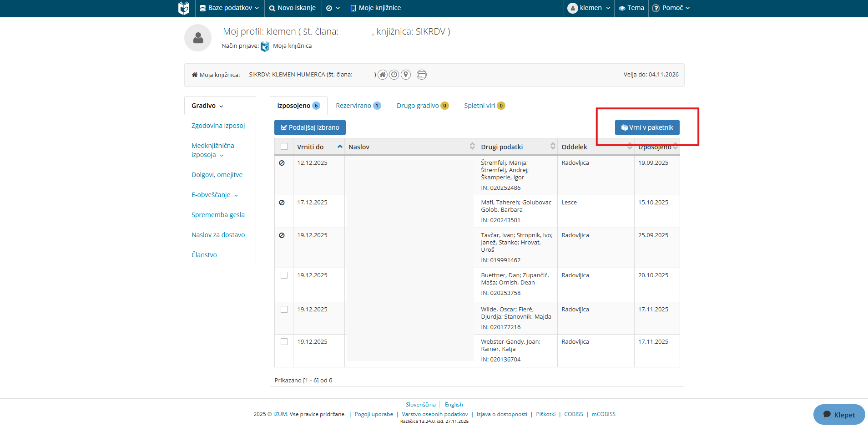Open the Klepet chat bubble
This screenshot has width=868, height=432.
pos(839,414)
